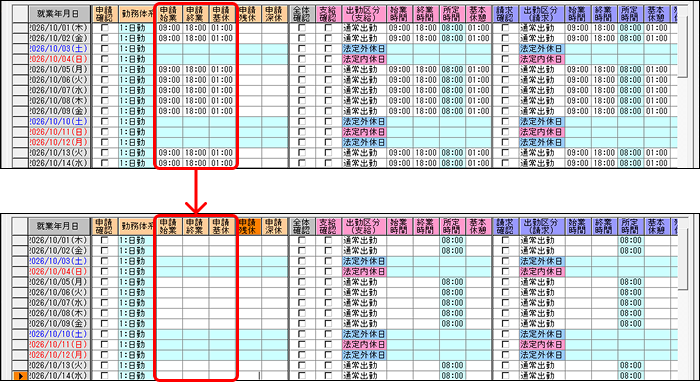Image resolution: width=700 pixels, height=382 pixels.
Task: Tick 申請確認 checkbox for 2026/10/01 in upper grid
Action: pos(104,28)
